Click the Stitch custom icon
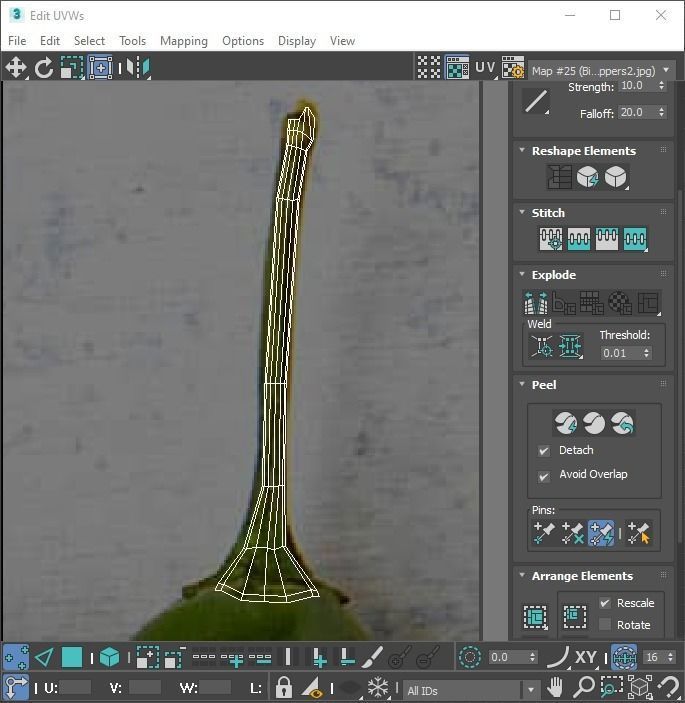 [x=635, y=239]
